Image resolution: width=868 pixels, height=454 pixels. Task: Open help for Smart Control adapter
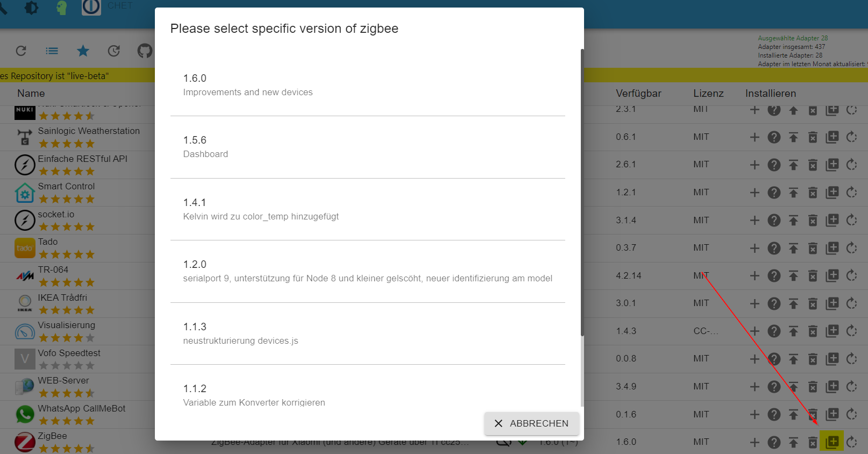pyautogui.click(x=774, y=193)
